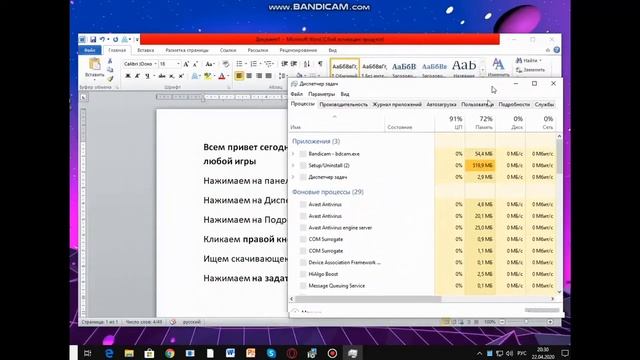The image size is (640, 360).
Task: Click the Find button in Word ribbon
Action: pyautogui.click(x=529, y=60)
